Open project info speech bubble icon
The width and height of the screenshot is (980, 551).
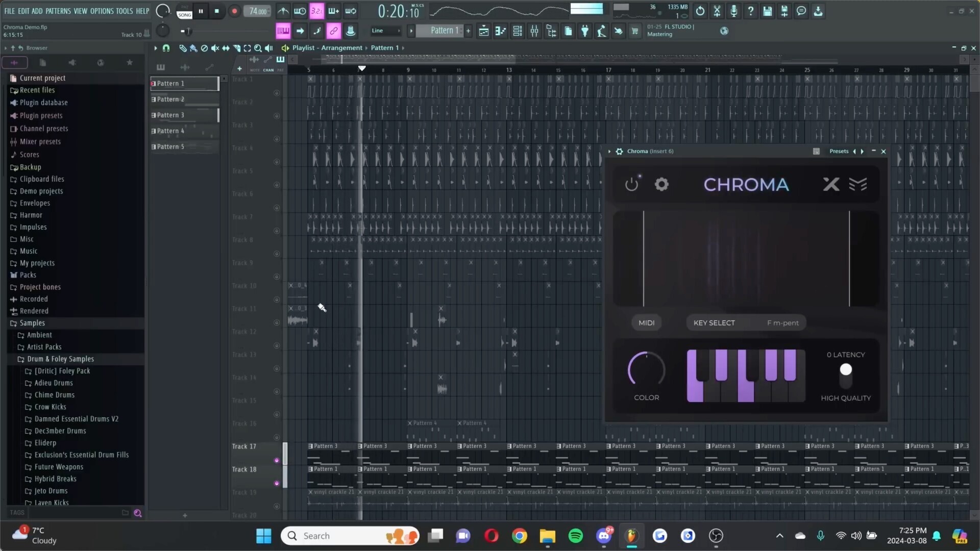[801, 11]
